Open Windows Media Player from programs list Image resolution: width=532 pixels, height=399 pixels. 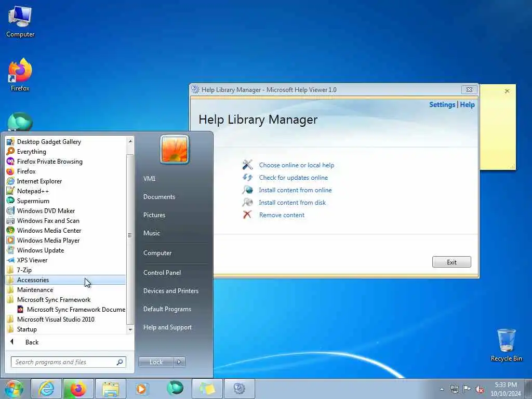pyautogui.click(x=66, y=240)
